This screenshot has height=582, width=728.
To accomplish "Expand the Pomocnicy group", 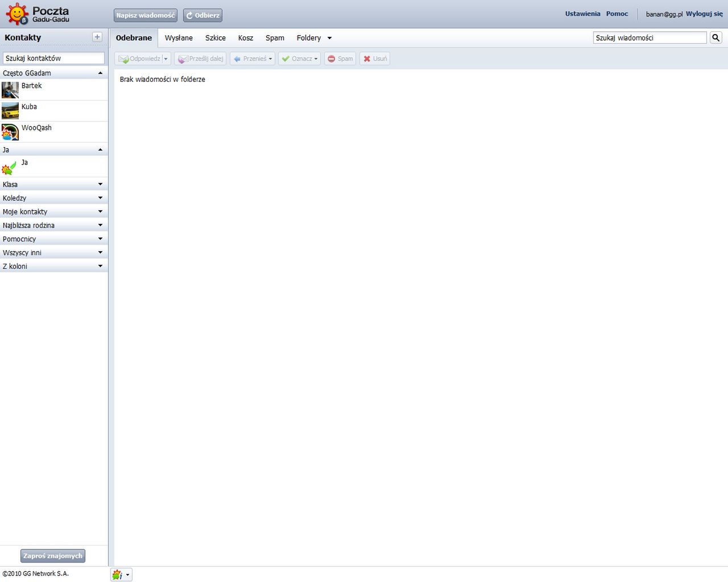I will (x=53, y=239).
